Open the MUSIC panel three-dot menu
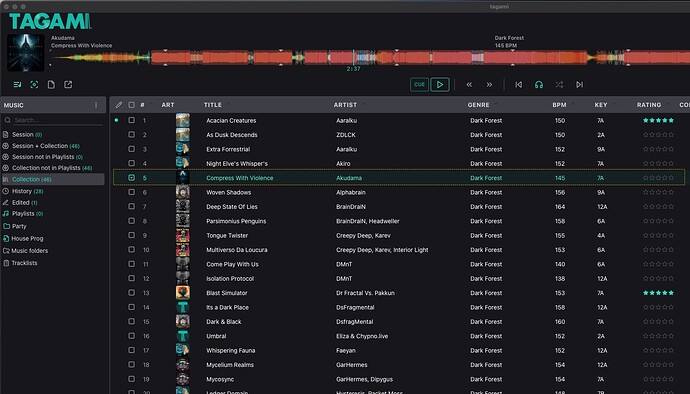This screenshot has height=394, width=690. click(96, 105)
